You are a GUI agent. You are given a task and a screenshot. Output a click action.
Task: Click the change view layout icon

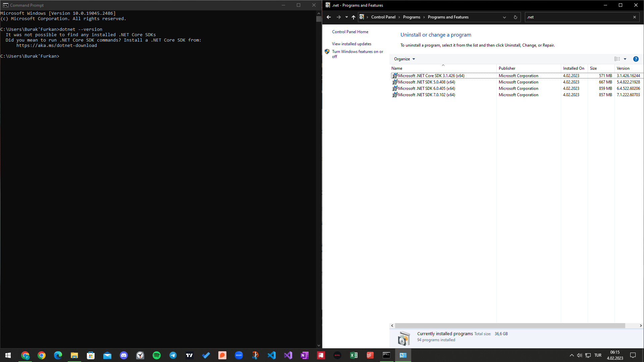coord(617,59)
